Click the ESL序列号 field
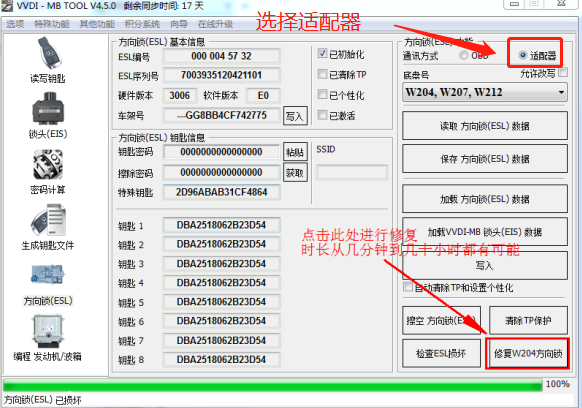 pos(222,75)
